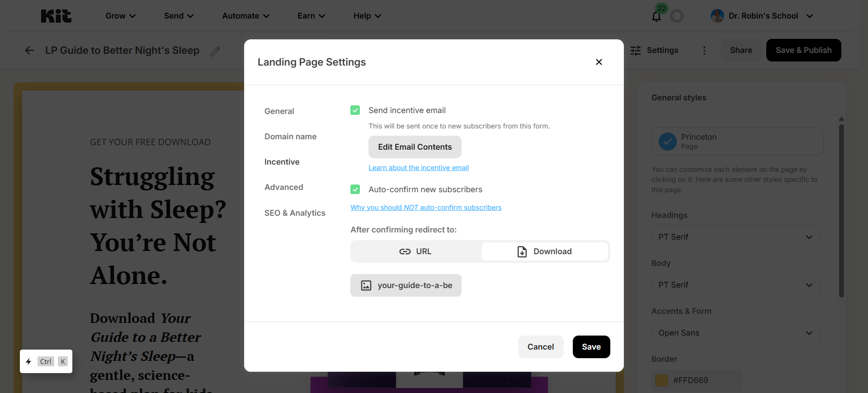
Task: Click the #FFD669 border color swatch
Action: [x=662, y=380]
